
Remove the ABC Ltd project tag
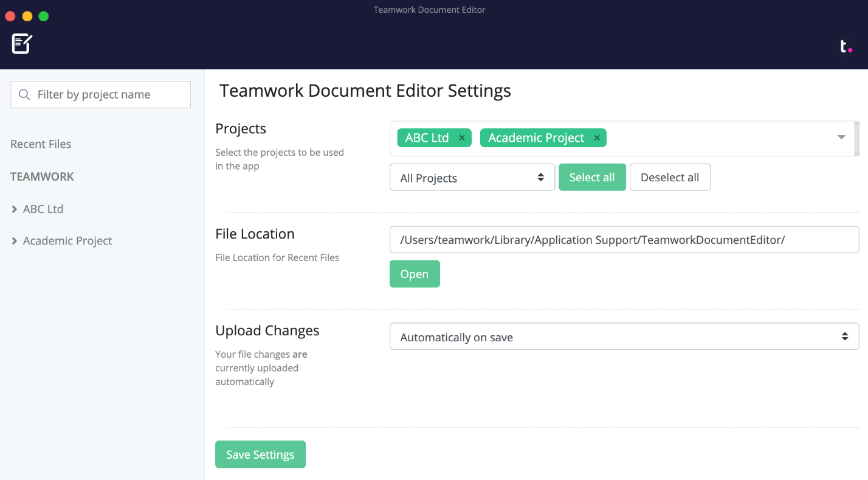tap(462, 138)
